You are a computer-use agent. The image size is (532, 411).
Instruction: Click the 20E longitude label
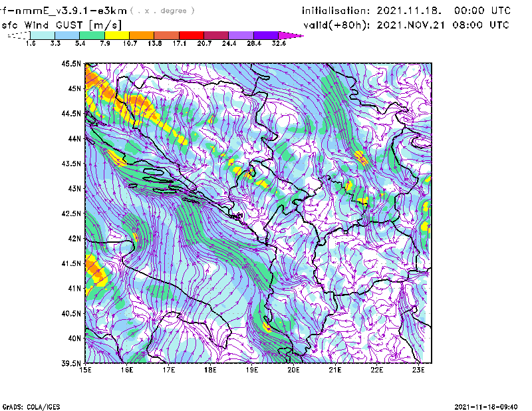coord(293,370)
